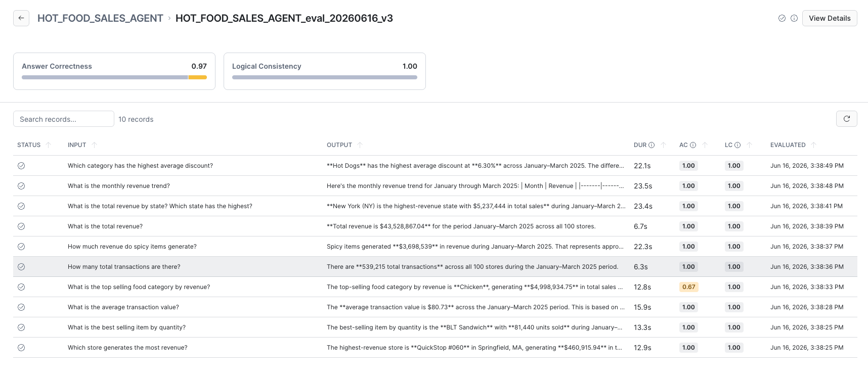Click the DUR column info icon
The width and height of the screenshot is (868, 382).
coord(652,145)
